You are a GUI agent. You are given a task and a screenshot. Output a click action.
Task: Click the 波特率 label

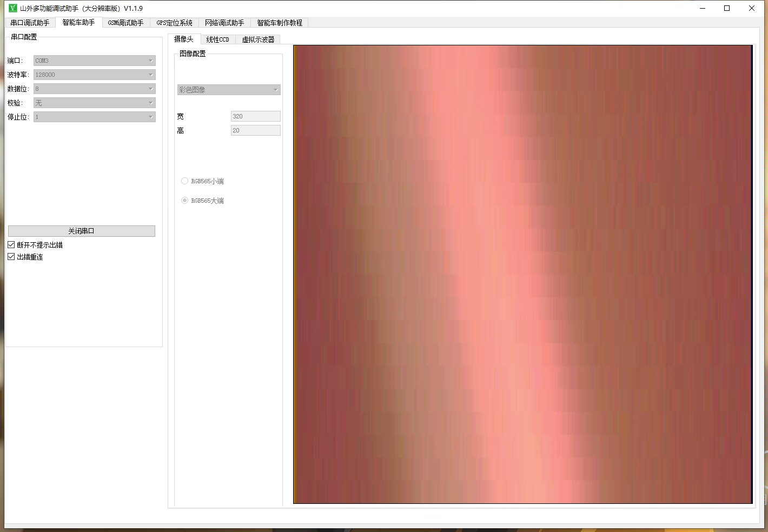point(18,75)
